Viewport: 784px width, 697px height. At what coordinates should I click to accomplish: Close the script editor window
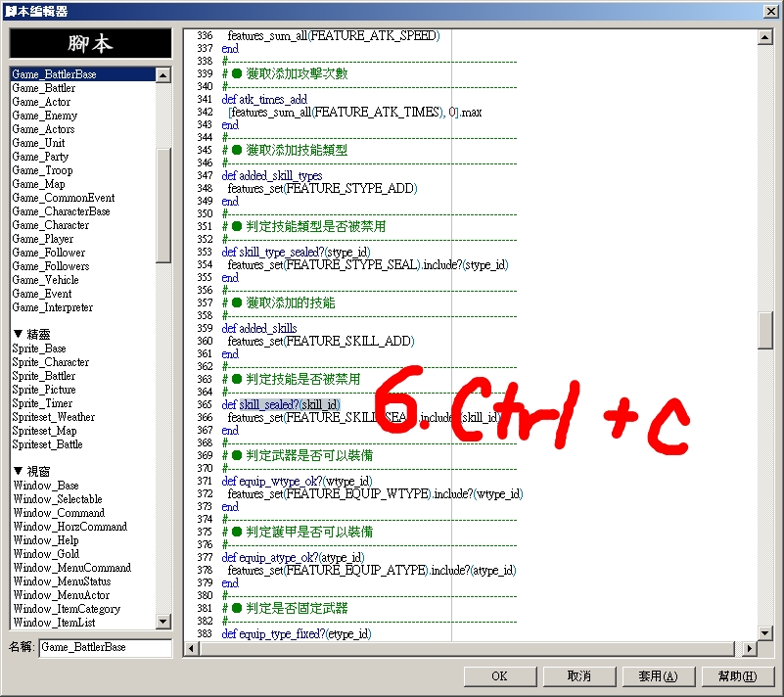771,11
